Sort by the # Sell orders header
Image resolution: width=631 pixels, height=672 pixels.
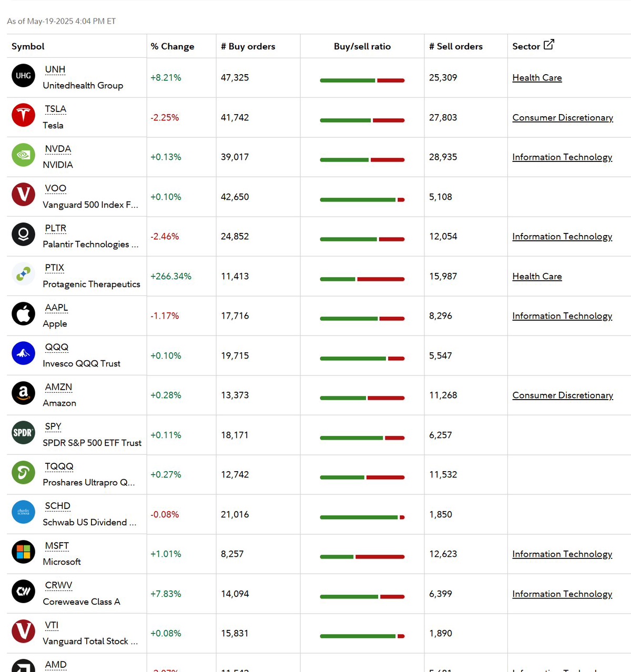click(x=456, y=46)
